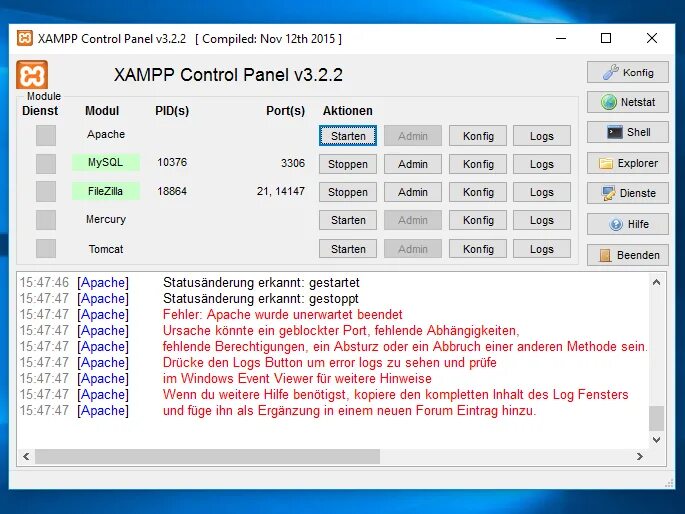Start the Apache module
The width and height of the screenshot is (685, 514).
point(348,136)
